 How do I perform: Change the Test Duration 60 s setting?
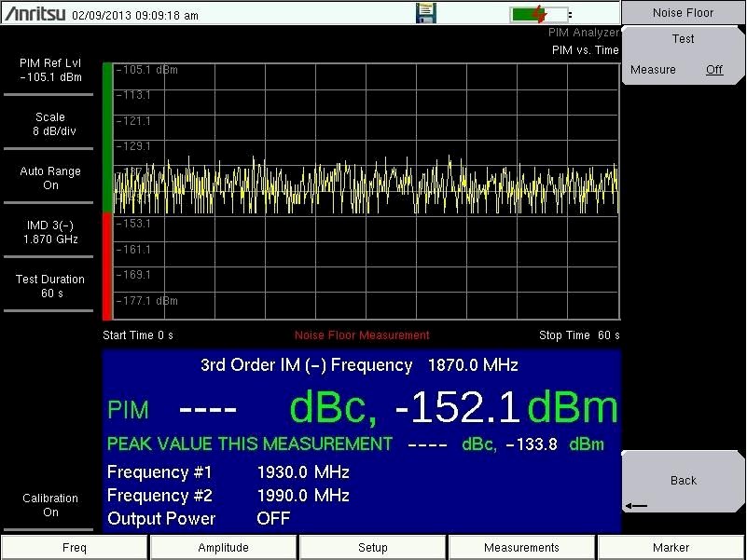coord(50,286)
